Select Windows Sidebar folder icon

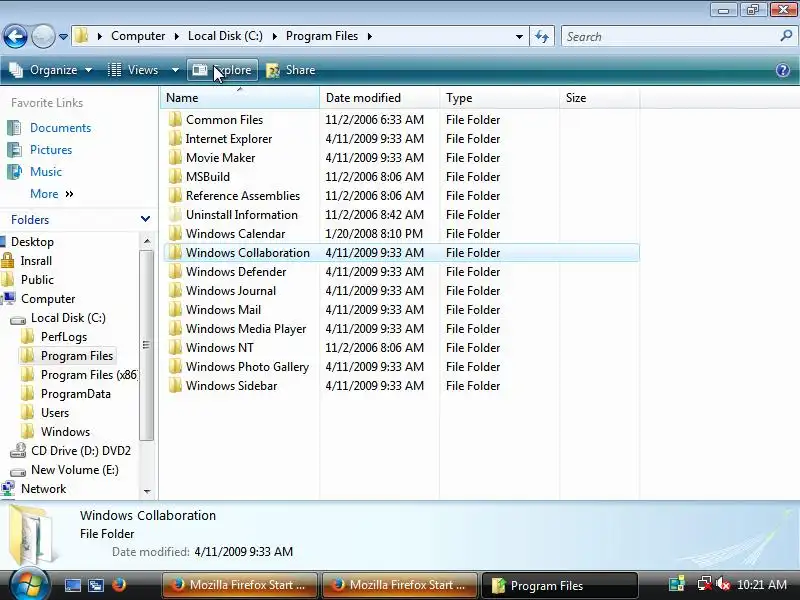point(175,385)
